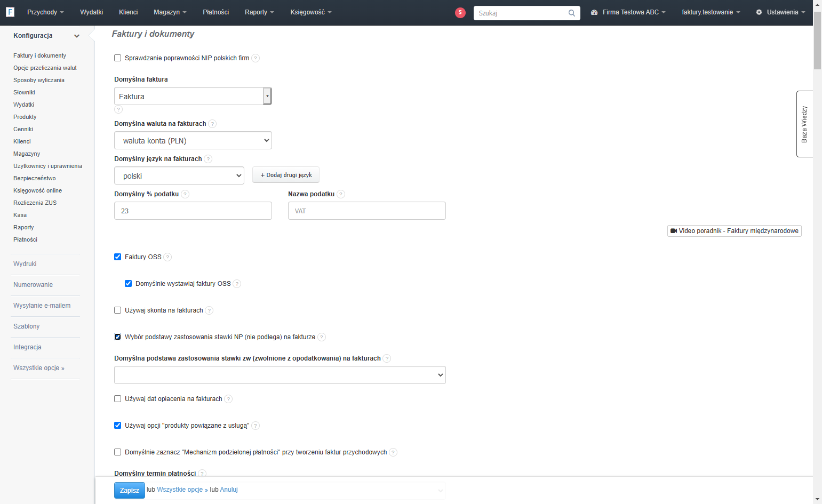Open the waluta konta (PLN) dropdown
822x504 pixels.
[193, 140]
